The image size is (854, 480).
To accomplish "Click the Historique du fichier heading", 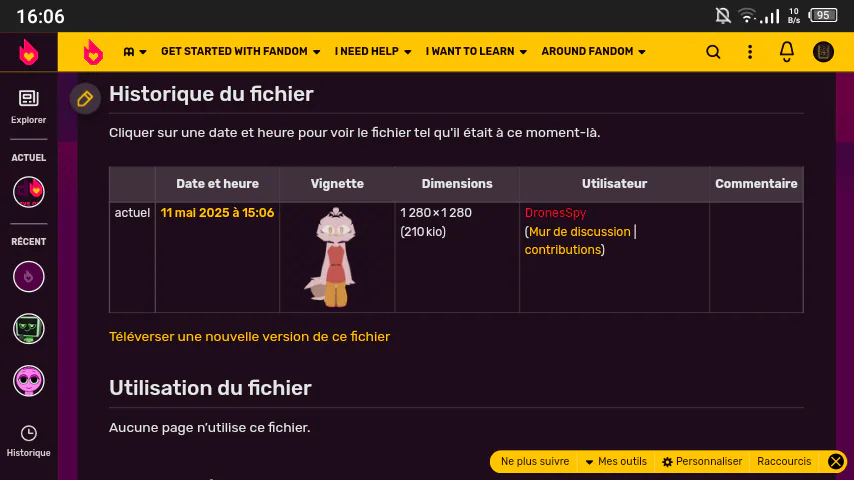I will coord(211,94).
